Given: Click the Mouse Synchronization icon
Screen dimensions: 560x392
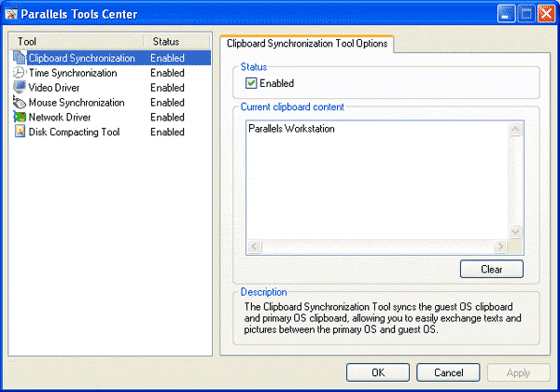Looking at the screenshot, I should 20,103.
